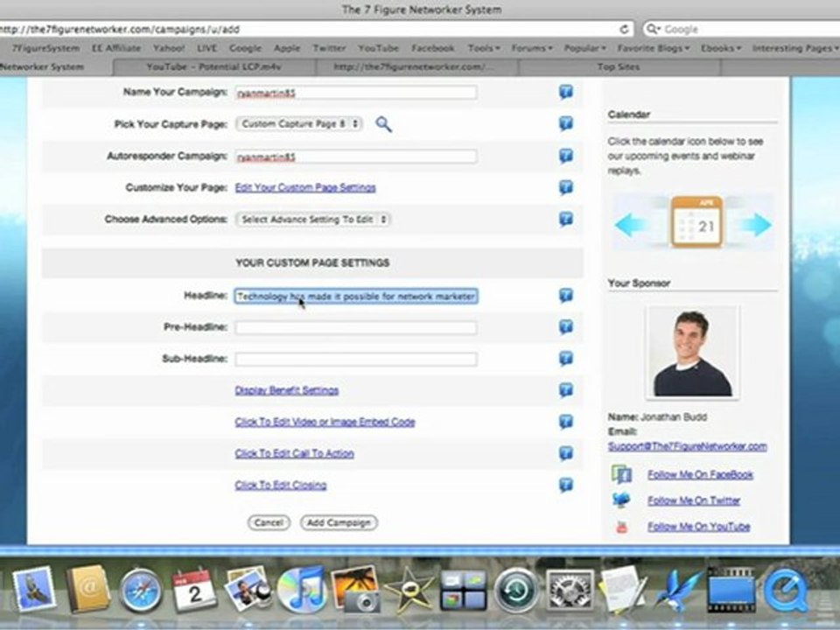This screenshot has height=630, width=840.
Task: Click help icon beside Customize Your Page
Action: (x=566, y=187)
